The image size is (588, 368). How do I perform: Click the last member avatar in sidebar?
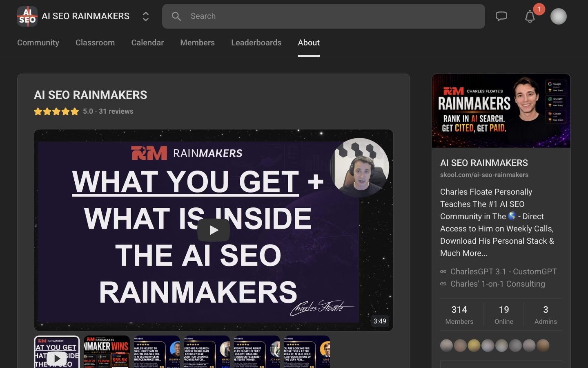point(543,346)
